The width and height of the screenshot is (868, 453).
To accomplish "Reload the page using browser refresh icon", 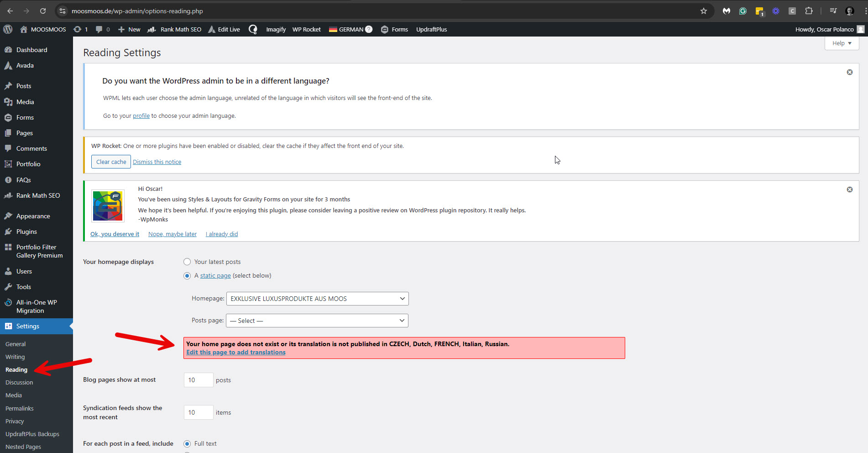I will [x=43, y=11].
